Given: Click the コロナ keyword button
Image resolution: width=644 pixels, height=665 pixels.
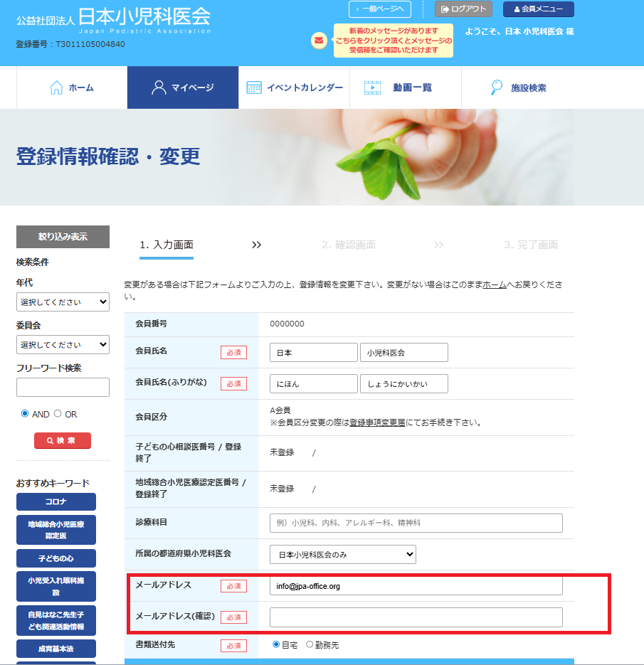Looking at the screenshot, I should [x=56, y=501].
